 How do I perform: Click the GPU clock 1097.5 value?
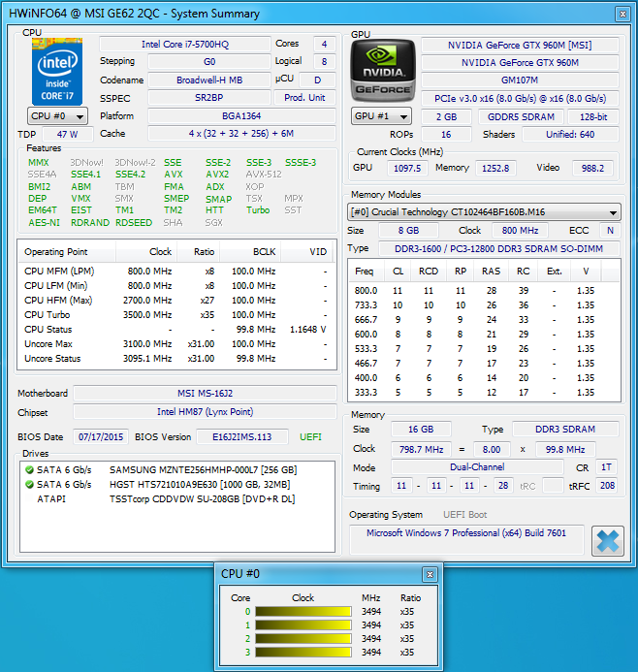407,168
